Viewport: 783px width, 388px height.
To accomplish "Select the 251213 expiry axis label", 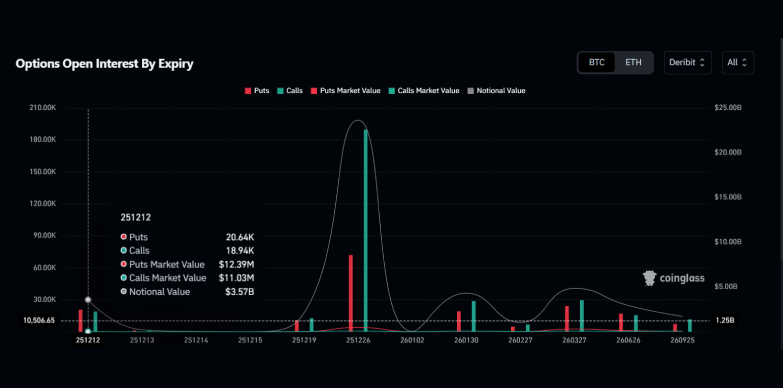I will pos(142,340).
